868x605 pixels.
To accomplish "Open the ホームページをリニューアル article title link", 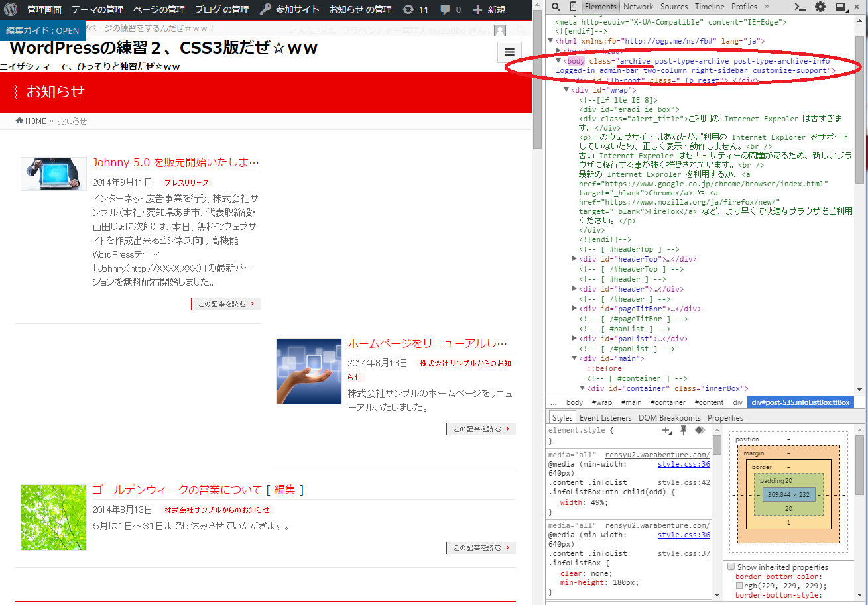I will 428,343.
